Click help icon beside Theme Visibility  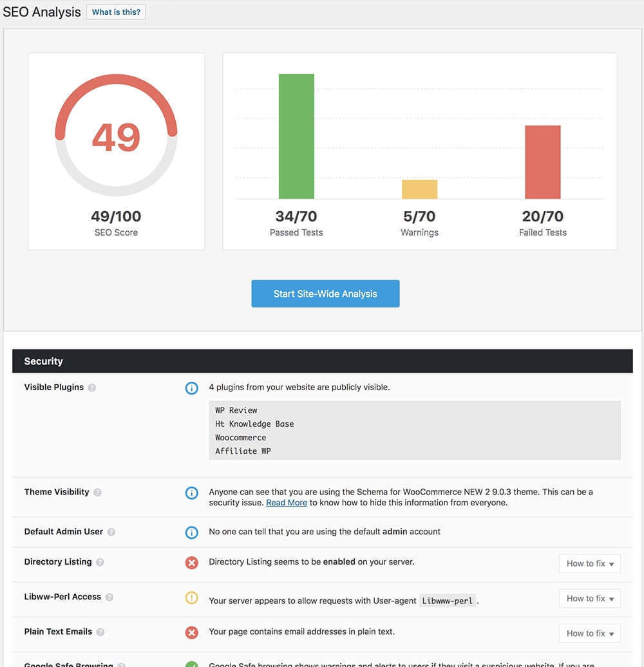(97, 493)
